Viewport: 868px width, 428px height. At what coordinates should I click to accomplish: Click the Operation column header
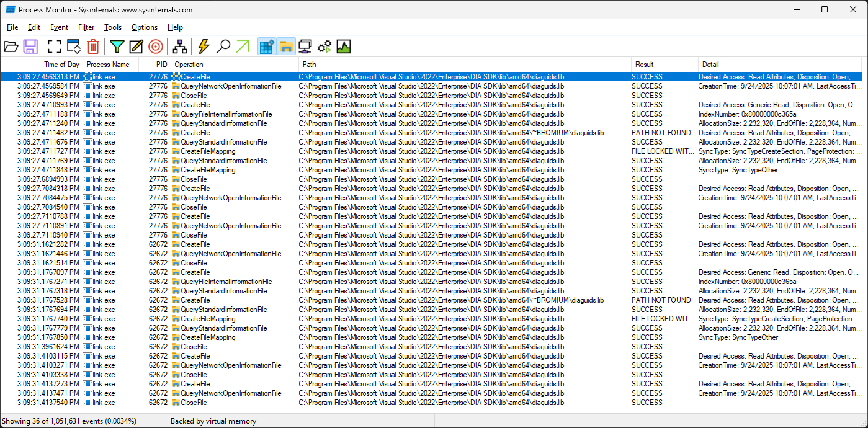tap(189, 65)
